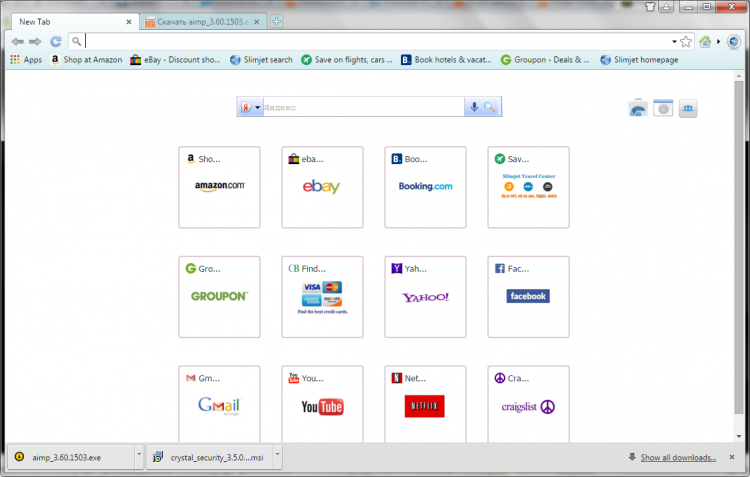Screen dimensions: 750x477
Task: Open the Netflix speed dial tile
Action: pos(425,404)
